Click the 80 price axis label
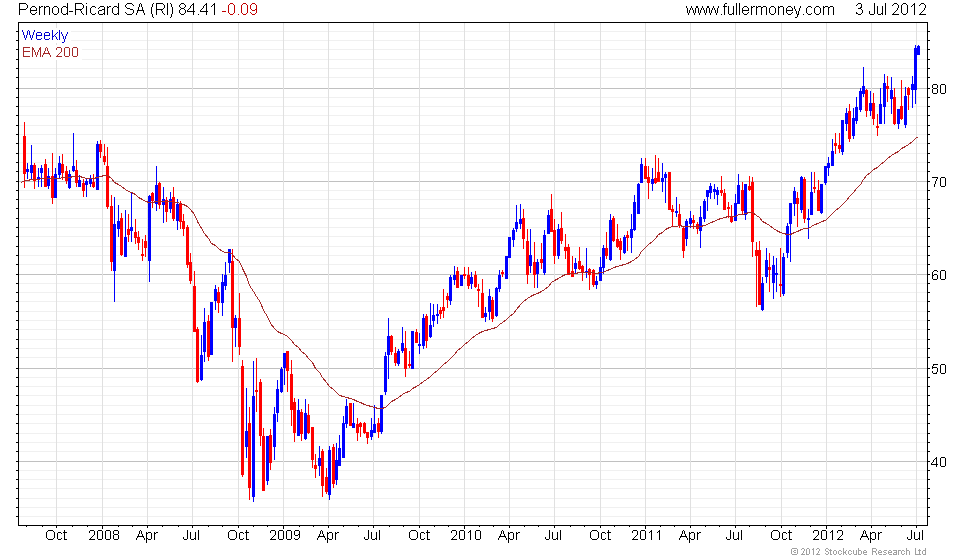 click(939, 89)
